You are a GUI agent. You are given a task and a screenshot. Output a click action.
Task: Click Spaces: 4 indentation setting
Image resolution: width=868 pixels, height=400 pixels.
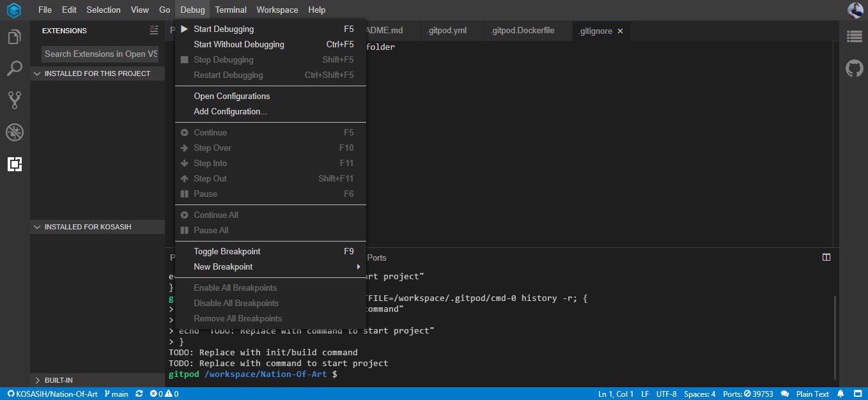(x=700, y=394)
